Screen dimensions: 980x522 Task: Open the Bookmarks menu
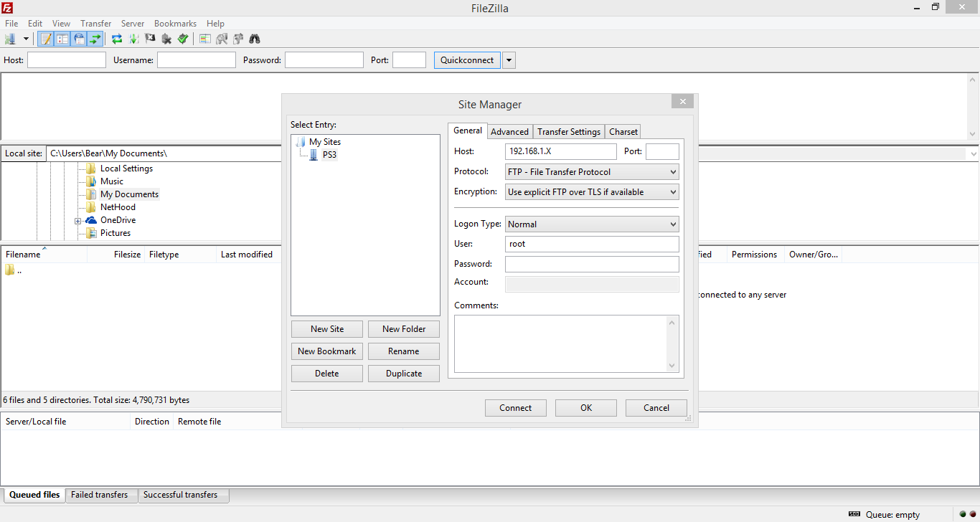tap(175, 24)
